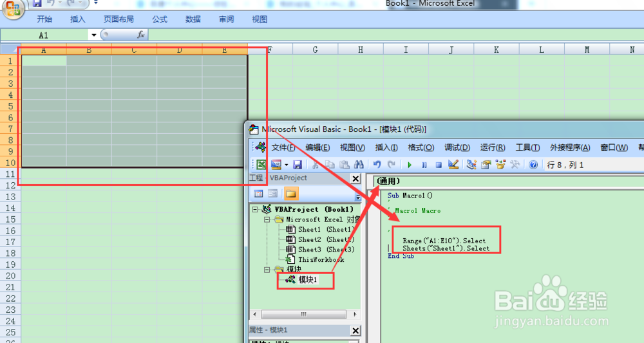Click the Reset stop icon
The image size is (644, 343).
(438, 165)
